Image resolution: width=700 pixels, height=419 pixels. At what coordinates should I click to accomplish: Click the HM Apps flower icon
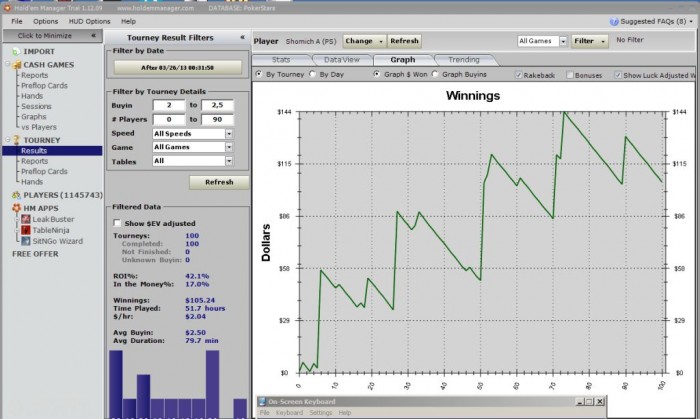coord(17,208)
